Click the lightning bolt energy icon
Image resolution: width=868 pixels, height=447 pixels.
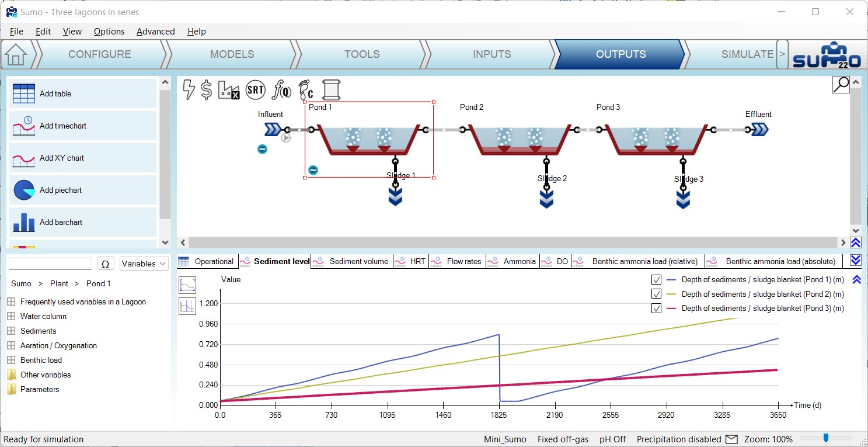[189, 90]
